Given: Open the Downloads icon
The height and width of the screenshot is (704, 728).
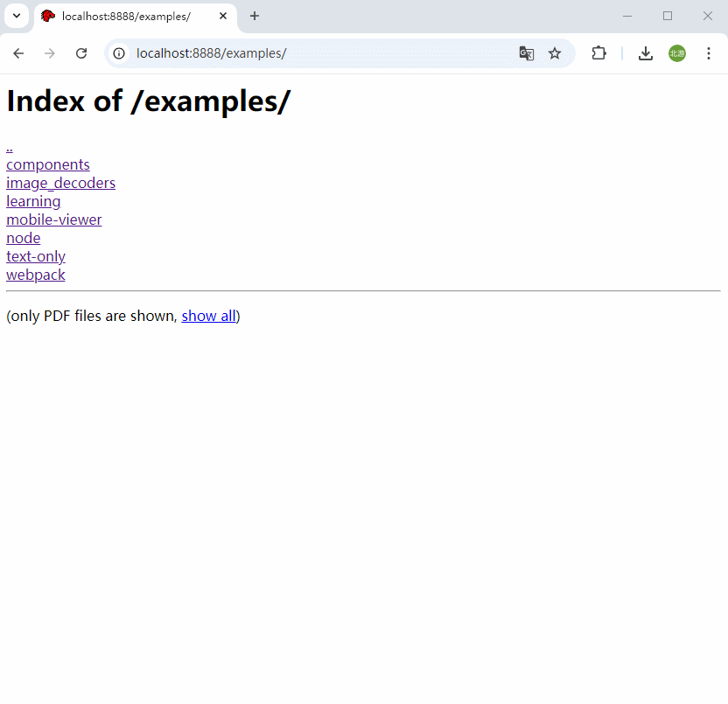Looking at the screenshot, I should click(x=646, y=53).
